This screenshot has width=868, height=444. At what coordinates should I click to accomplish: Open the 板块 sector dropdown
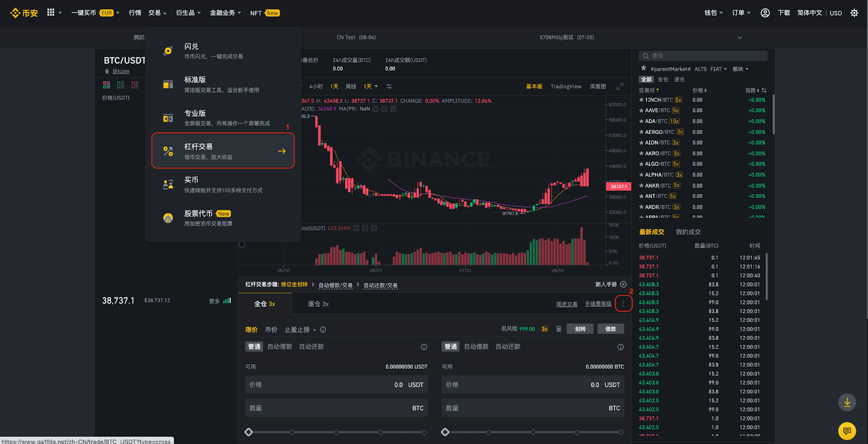tap(740, 69)
